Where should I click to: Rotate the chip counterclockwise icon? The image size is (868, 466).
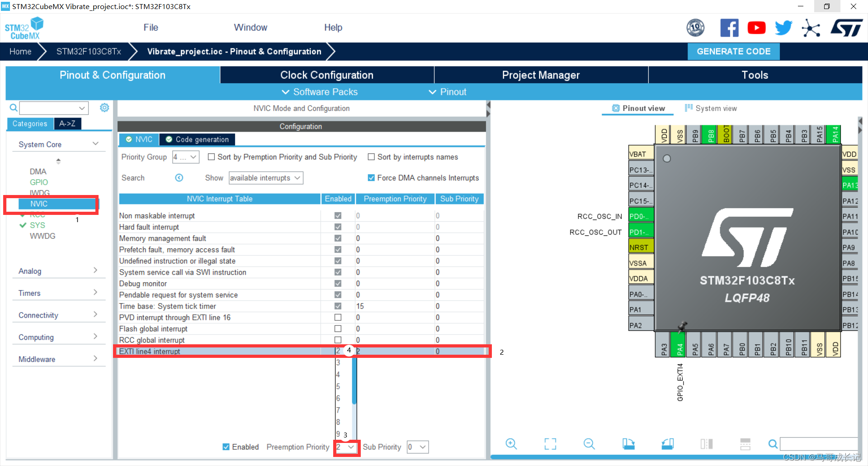(667, 444)
